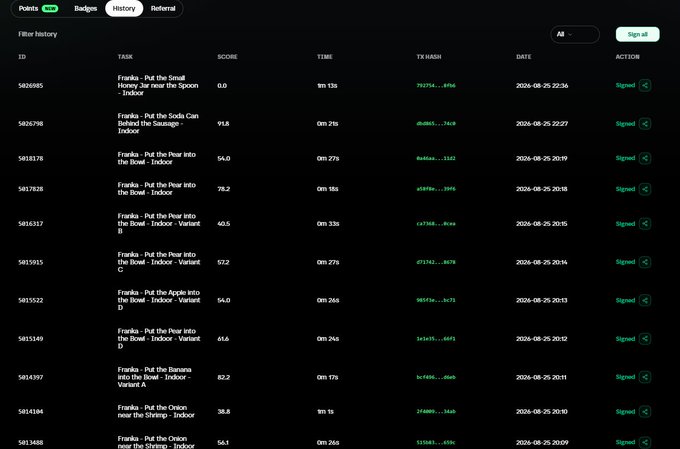Click share icon in row 5014104
Screen dimensions: 680x449
(x=644, y=412)
